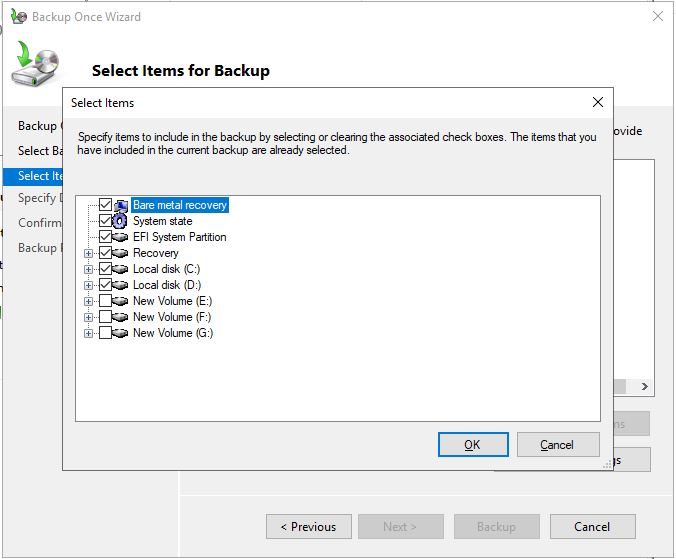The height and width of the screenshot is (559, 676).
Task: Expand the Recovery tree node
Action: [x=89, y=253]
